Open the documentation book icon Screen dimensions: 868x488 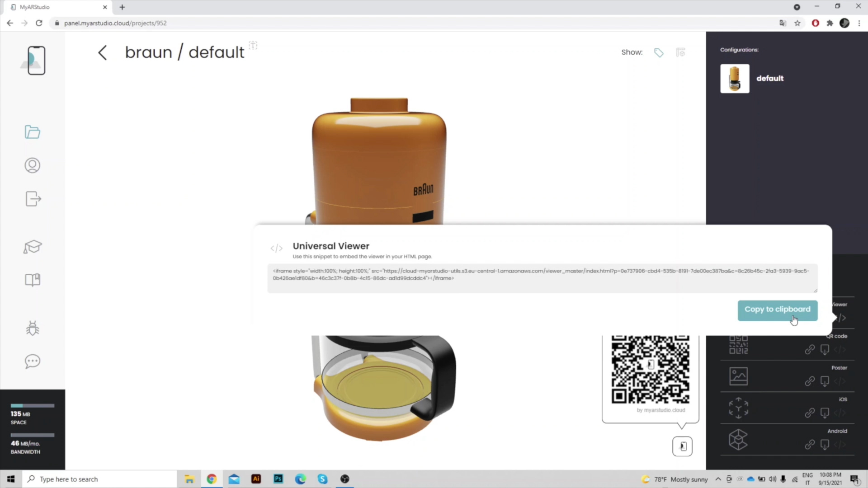33,280
